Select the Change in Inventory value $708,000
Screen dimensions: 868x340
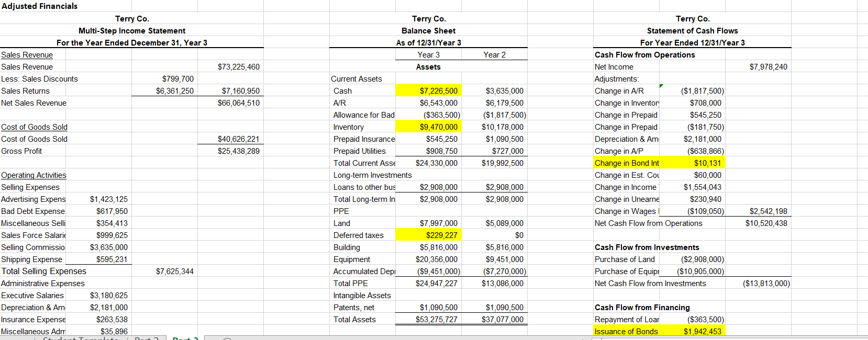pyautogui.click(x=706, y=103)
